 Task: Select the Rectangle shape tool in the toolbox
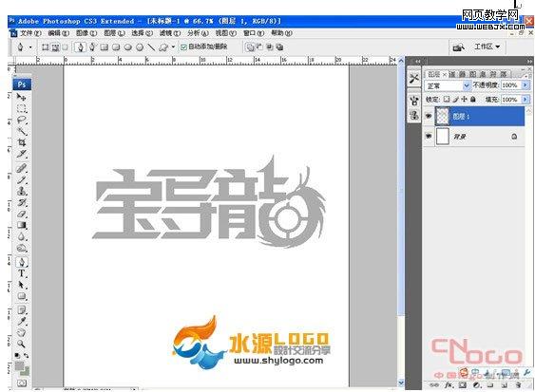coord(22,296)
